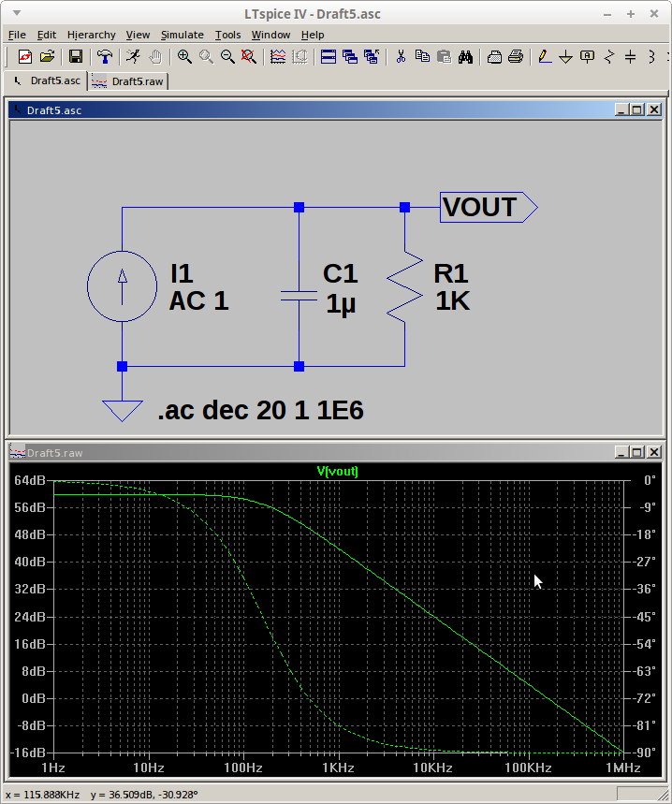Click the '.ac dec 20 1 1E6' directive
672x804 pixels.
(x=260, y=410)
